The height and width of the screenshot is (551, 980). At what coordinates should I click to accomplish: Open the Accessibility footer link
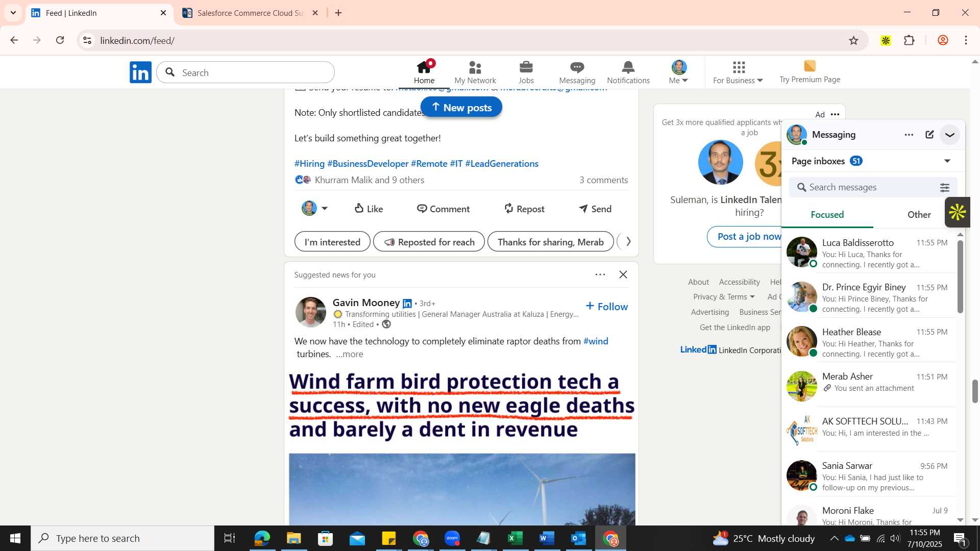(740, 282)
